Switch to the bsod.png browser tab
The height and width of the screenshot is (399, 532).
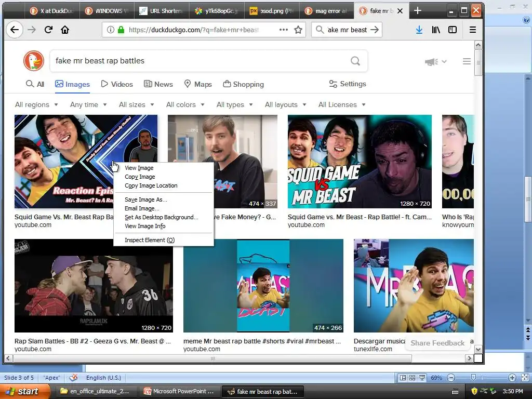pos(272,11)
